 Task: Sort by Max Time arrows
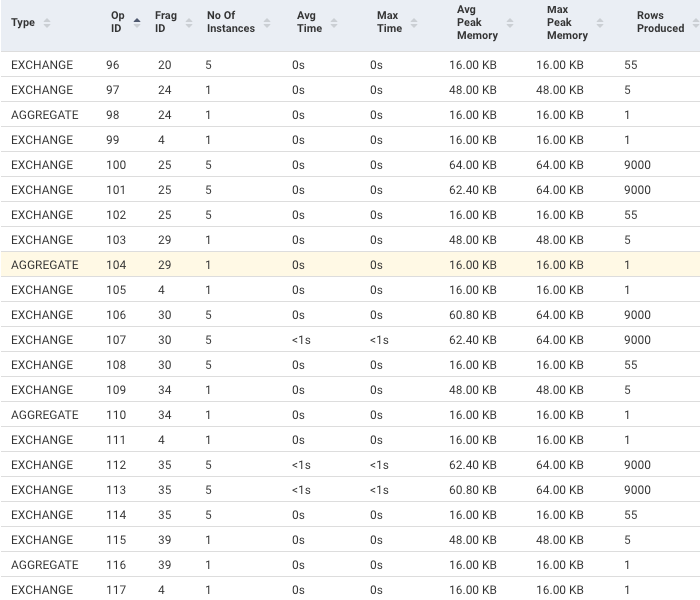[x=414, y=23]
